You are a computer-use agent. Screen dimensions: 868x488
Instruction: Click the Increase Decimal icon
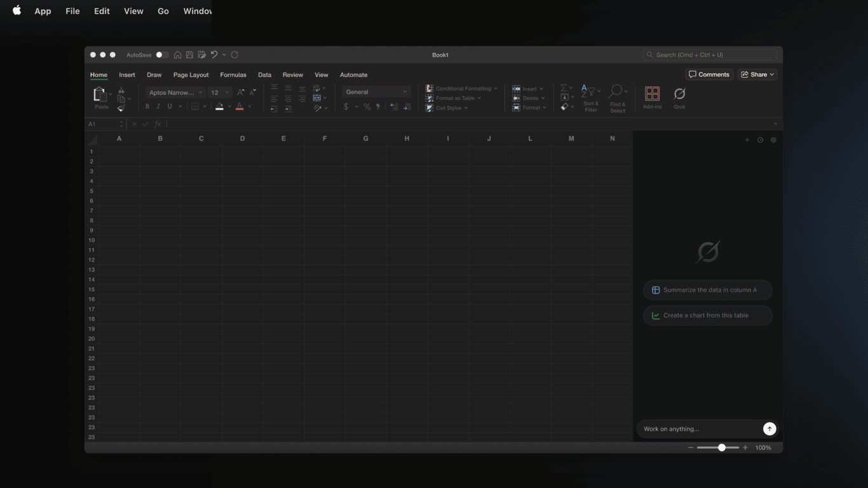(x=394, y=107)
